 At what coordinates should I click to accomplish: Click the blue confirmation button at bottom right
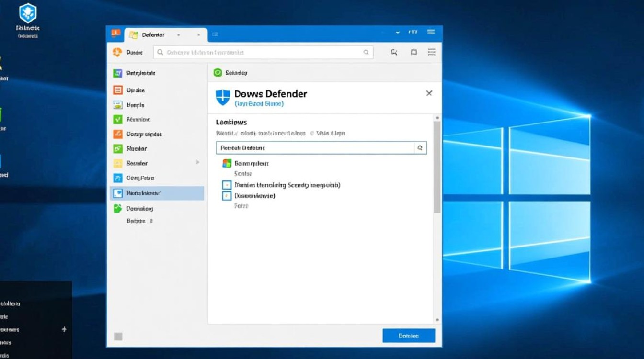pyautogui.click(x=409, y=336)
